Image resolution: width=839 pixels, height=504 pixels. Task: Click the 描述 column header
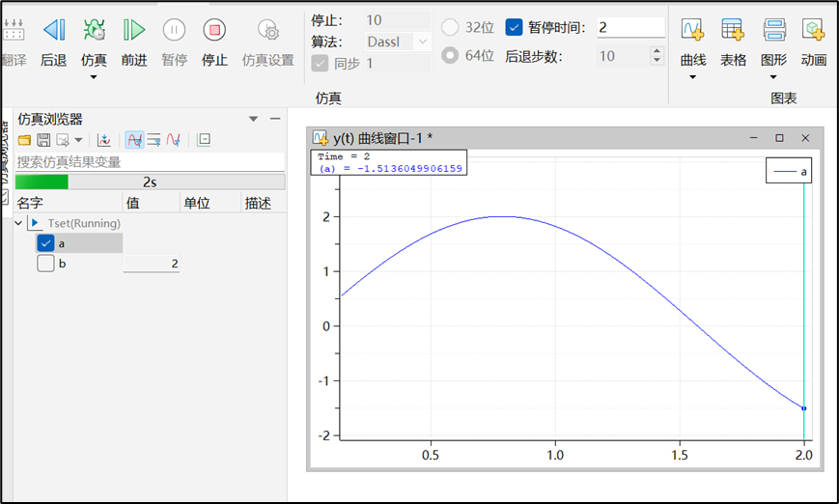264,203
